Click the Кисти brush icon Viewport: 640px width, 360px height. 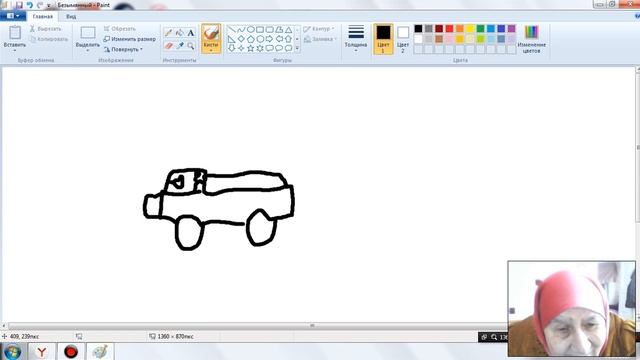(x=211, y=33)
